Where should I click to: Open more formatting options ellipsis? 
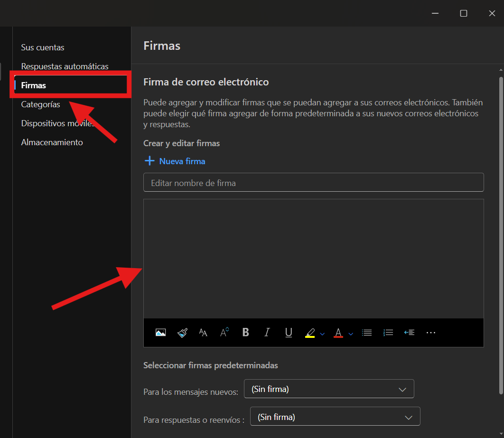click(430, 333)
